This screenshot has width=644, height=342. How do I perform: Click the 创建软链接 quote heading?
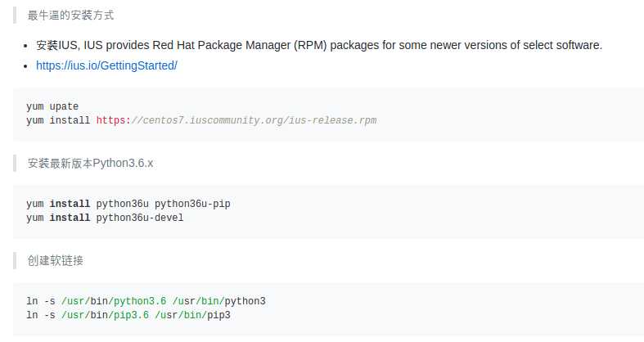[x=56, y=260]
